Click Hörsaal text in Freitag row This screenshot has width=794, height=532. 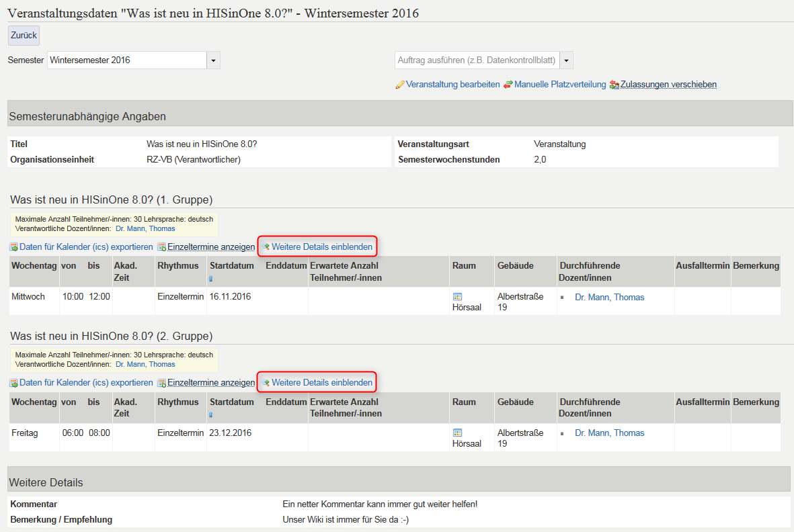(x=467, y=444)
